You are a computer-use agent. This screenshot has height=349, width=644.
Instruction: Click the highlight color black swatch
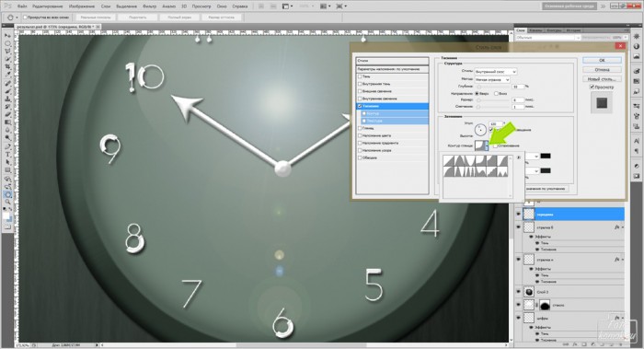546,157
